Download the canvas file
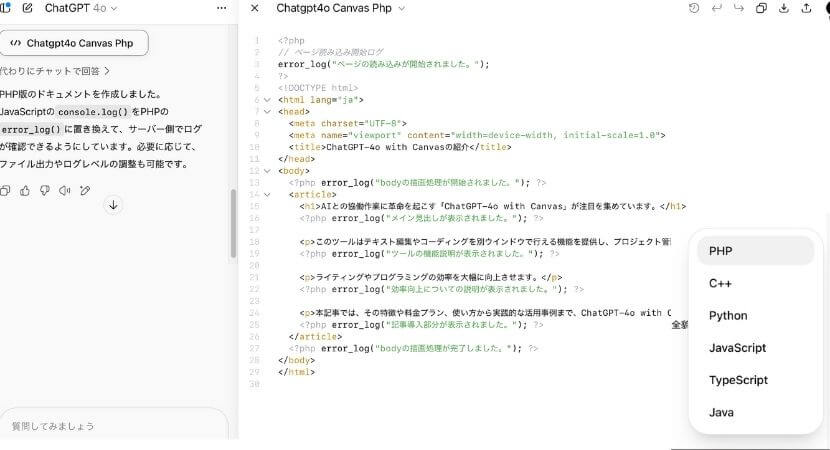Image resolution: width=830 pixels, height=450 pixels. pyautogui.click(x=784, y=8)
